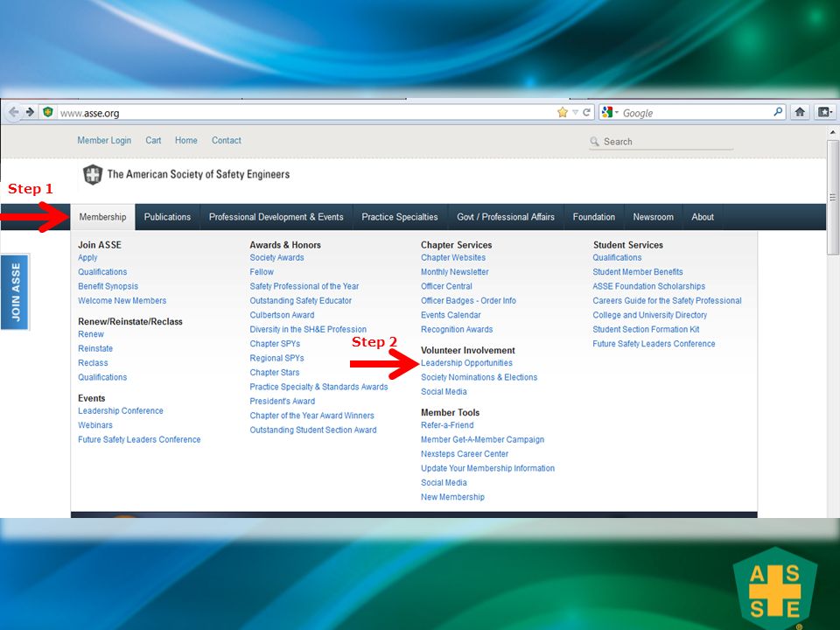Click Apply under Join ASSE
This screenshot has width=840, height=630.
[x=87, y=257]
